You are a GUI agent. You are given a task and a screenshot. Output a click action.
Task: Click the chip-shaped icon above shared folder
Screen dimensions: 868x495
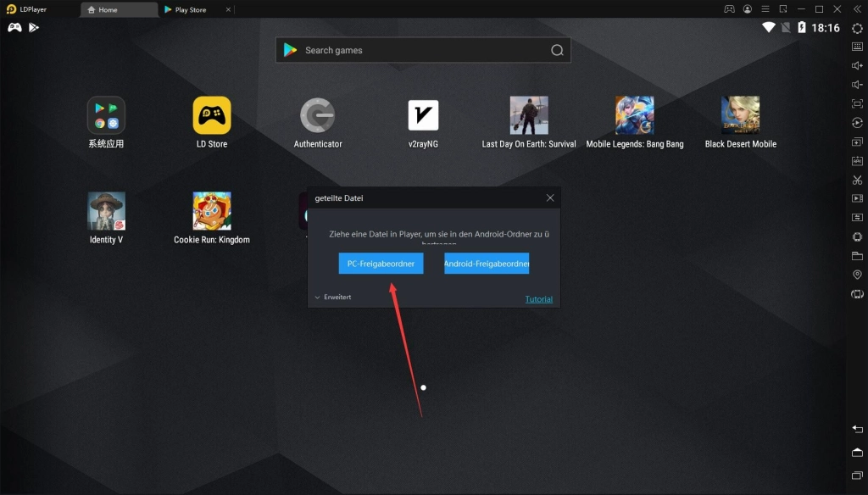pos(857,237)
